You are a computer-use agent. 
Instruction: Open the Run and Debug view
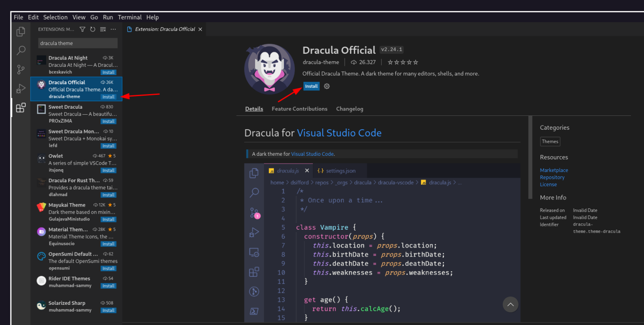pos(21,89)
